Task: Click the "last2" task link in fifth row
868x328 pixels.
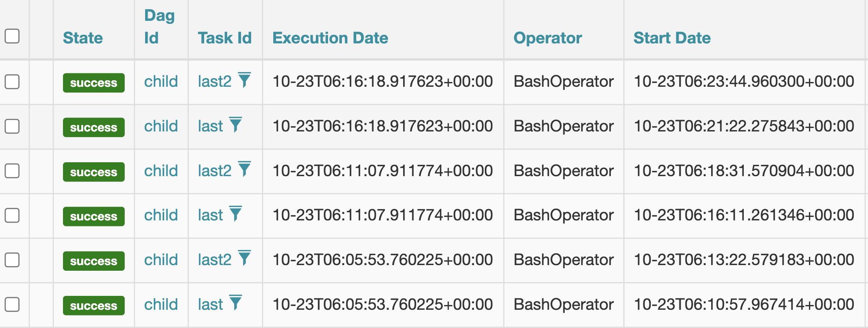Action: pyautogui.click(x=215, y=259)
